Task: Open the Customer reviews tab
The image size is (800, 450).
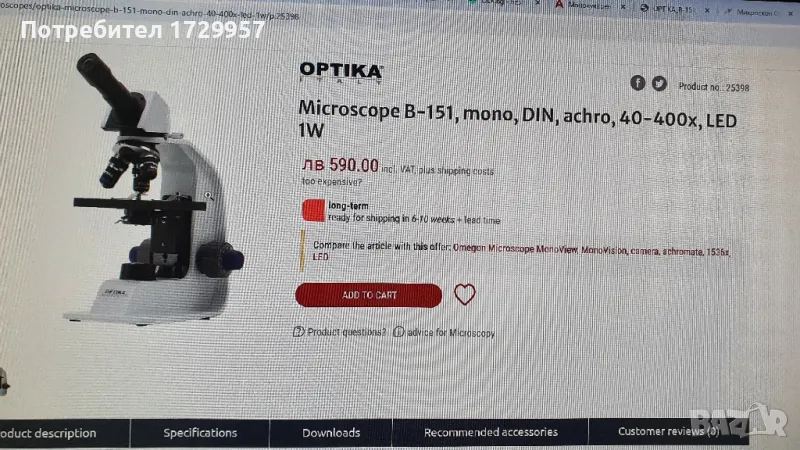Action: (x=668, y=432)
